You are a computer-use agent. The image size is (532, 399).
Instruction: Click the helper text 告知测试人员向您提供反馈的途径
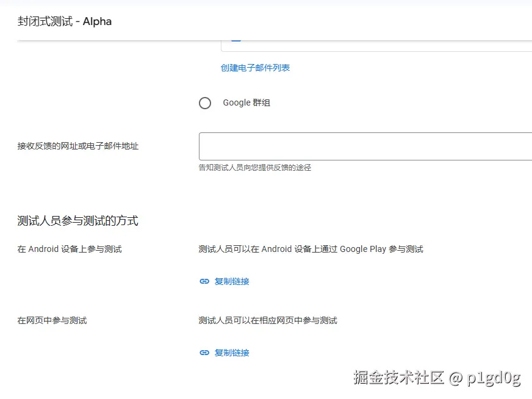click(x=255, y=168)
